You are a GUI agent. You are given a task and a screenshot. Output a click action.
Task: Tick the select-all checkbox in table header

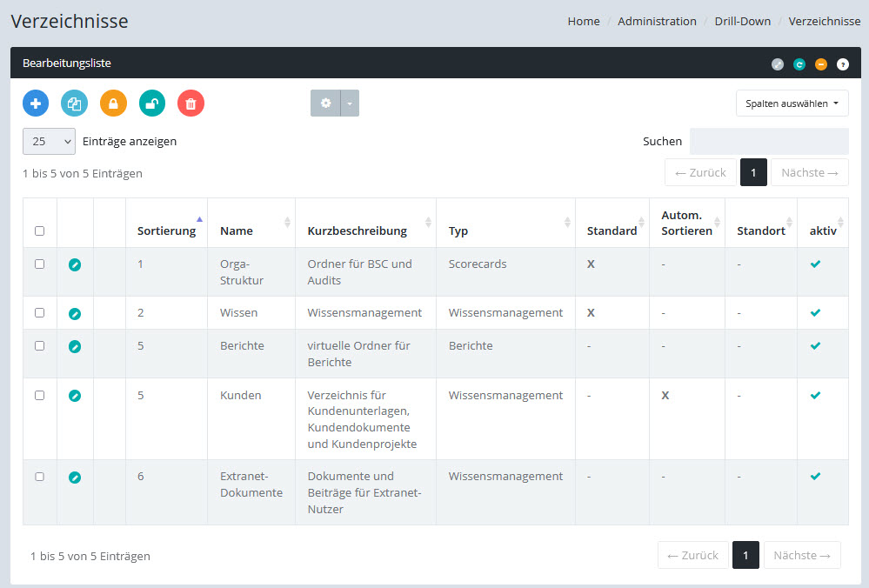click(x=39, y=231)
